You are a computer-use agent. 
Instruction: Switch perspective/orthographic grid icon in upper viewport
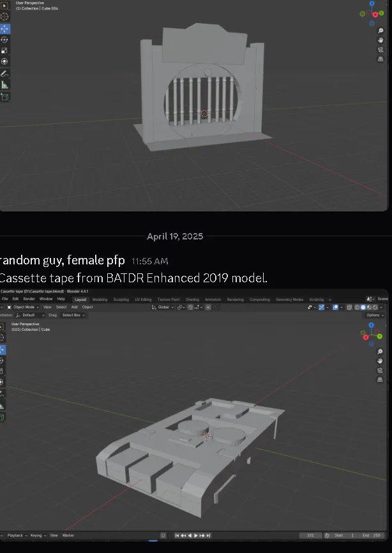pos(381,59)
